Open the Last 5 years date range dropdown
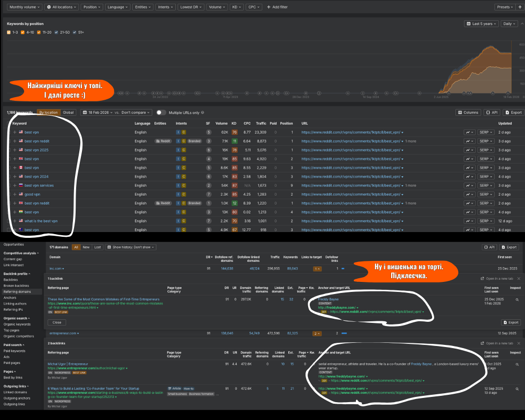The image size is (525, 420). click(x=481, y=24)
